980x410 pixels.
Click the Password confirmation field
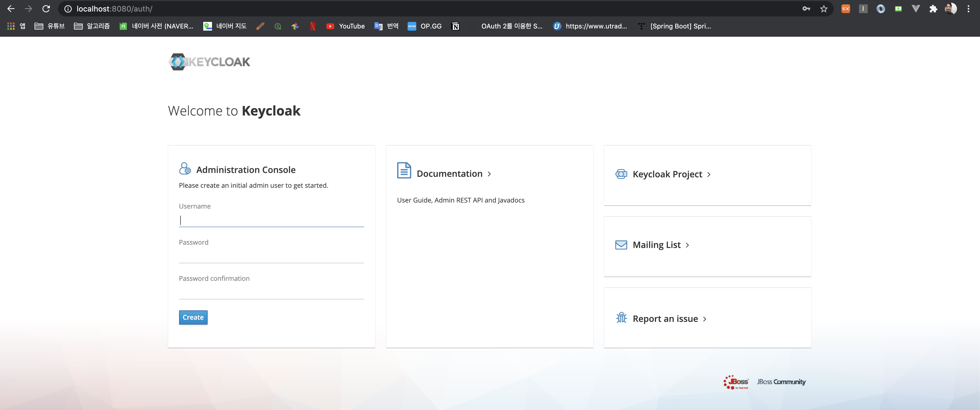pyautogui.click(x=271, y=293)
